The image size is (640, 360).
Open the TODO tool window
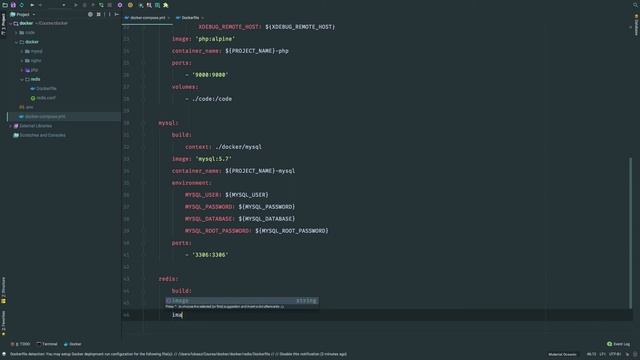[20, 344]
